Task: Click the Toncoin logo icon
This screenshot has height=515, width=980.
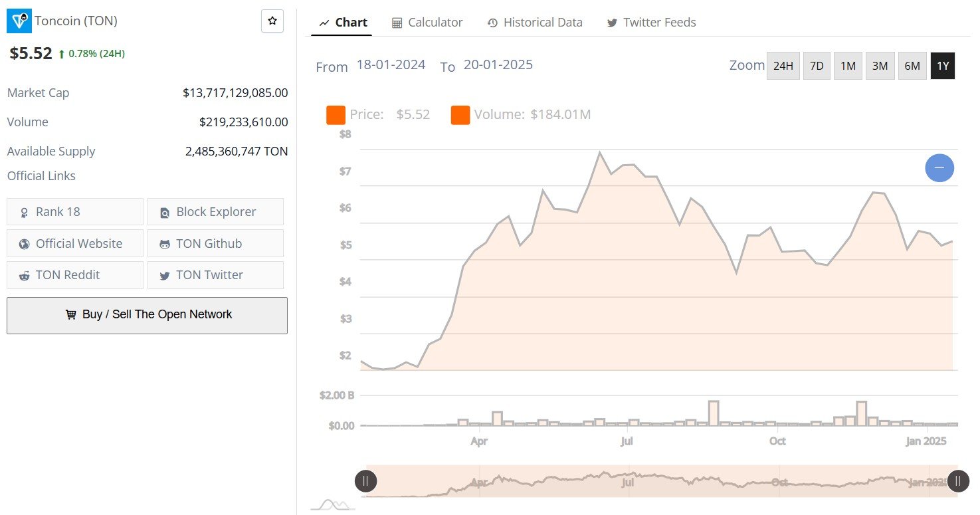Action: click(19, 21)
